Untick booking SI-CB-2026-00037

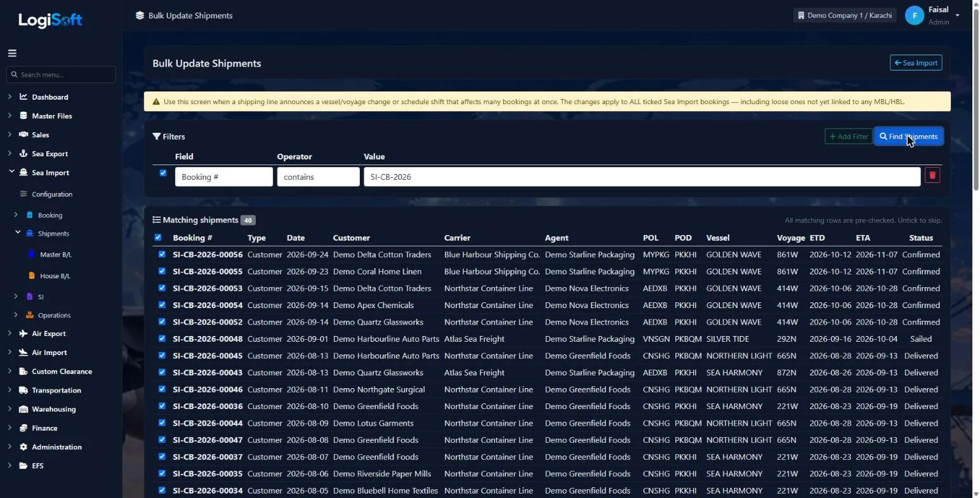coord(162,457)
